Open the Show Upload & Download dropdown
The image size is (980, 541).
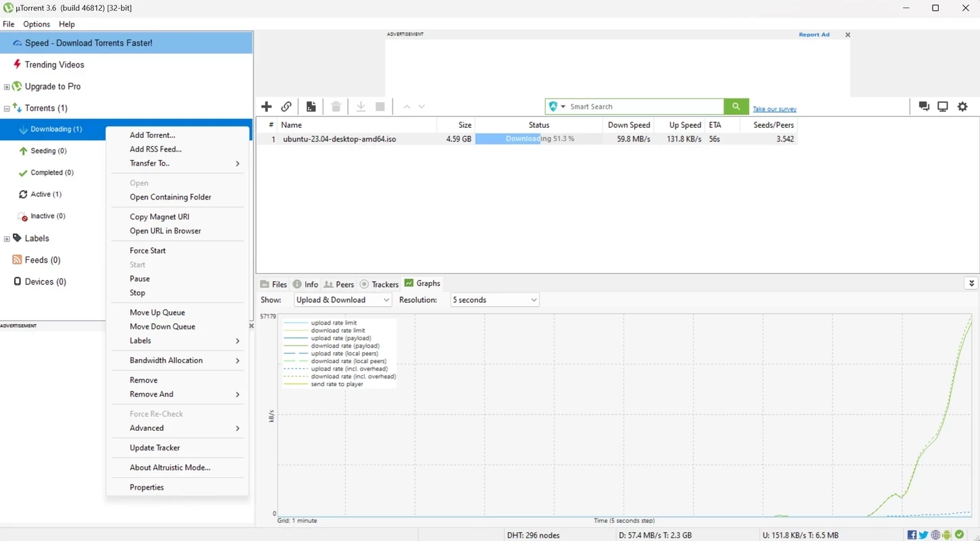[342, 300]
